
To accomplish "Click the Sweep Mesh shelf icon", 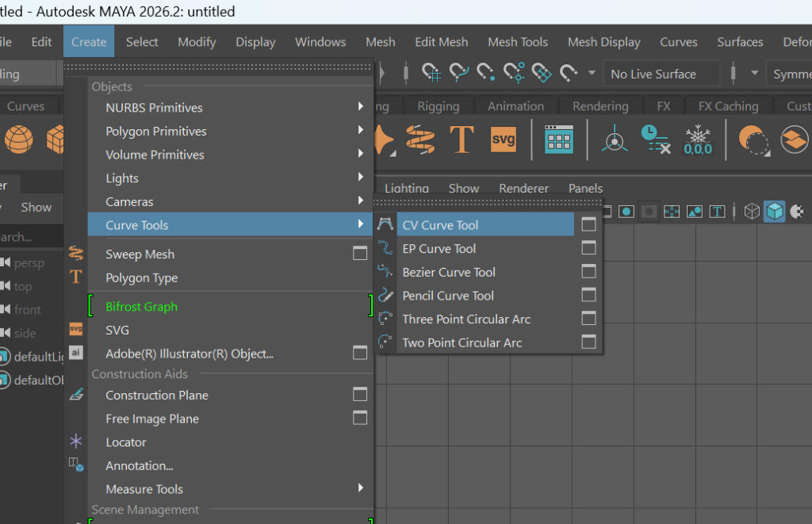I will point(420,140).
